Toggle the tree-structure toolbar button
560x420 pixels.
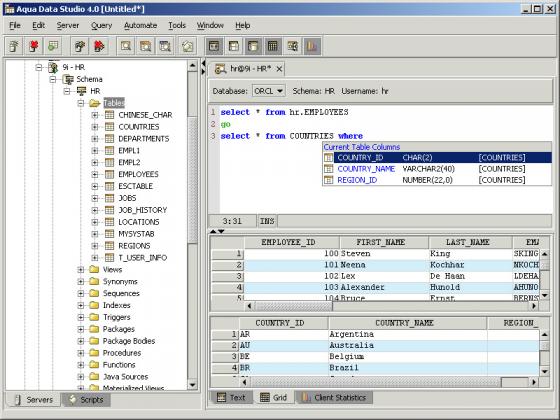[x=292, y=46]
